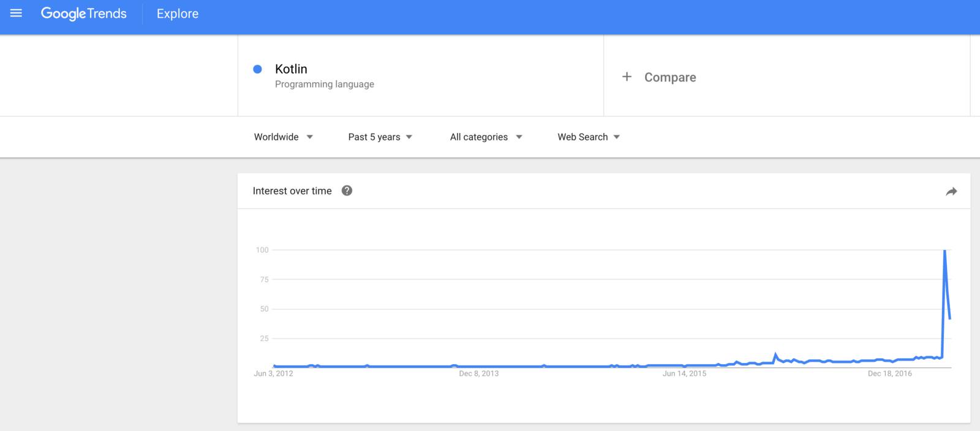Click the Dec 18, 2016 axis label
The height and width of the screenshot is (431, 980).
(889, 373)
